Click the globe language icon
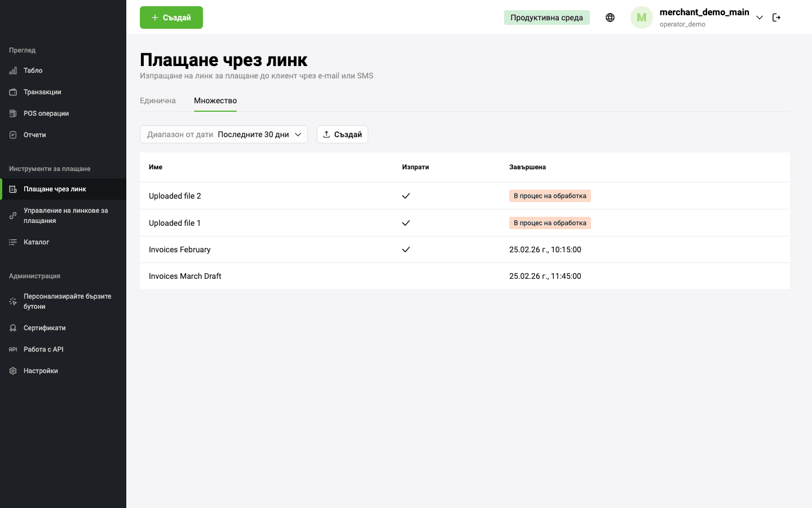Viewport: 812px width, 508px height. 610,17
